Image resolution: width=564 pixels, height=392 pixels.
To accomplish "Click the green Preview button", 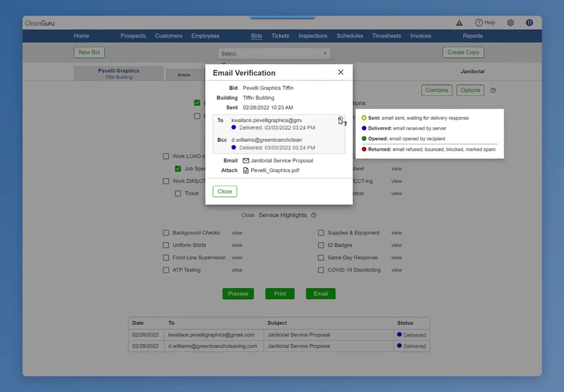I will pyautogui.click(x=238, y=294).
